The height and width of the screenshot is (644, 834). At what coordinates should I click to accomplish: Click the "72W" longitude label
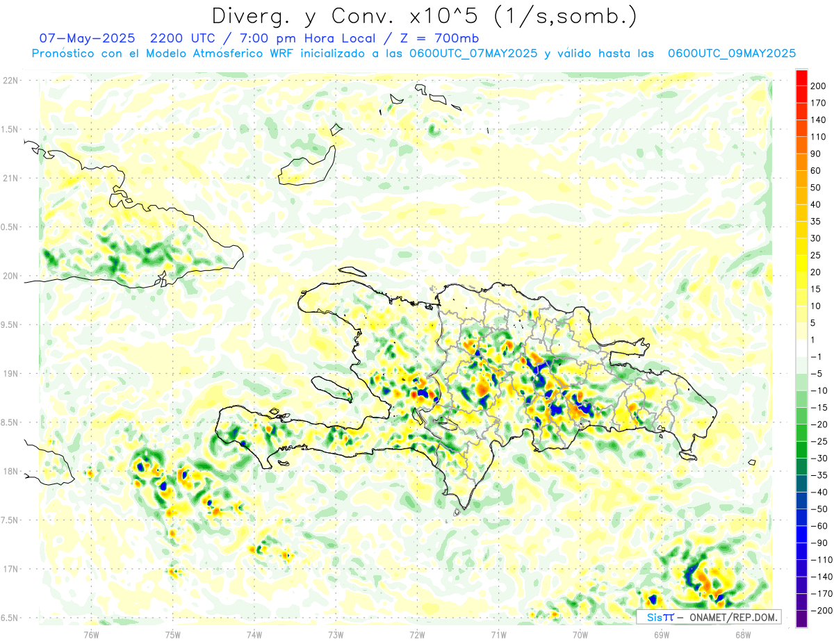(417, 634)
